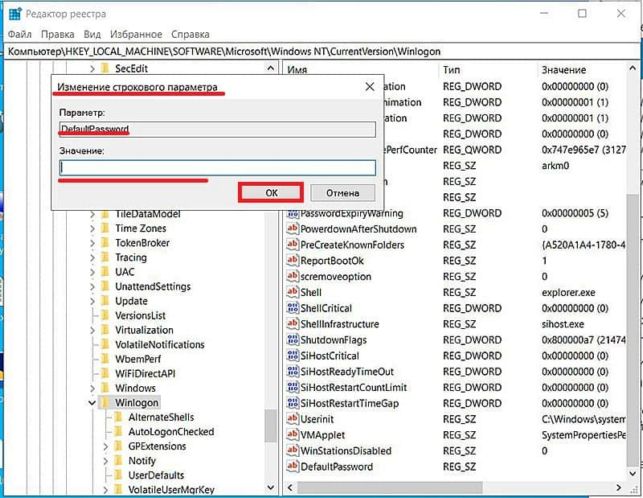Click the horizontal scrollbar left arrow
This screenshot has height=498, width=643.
coord(290,487)
